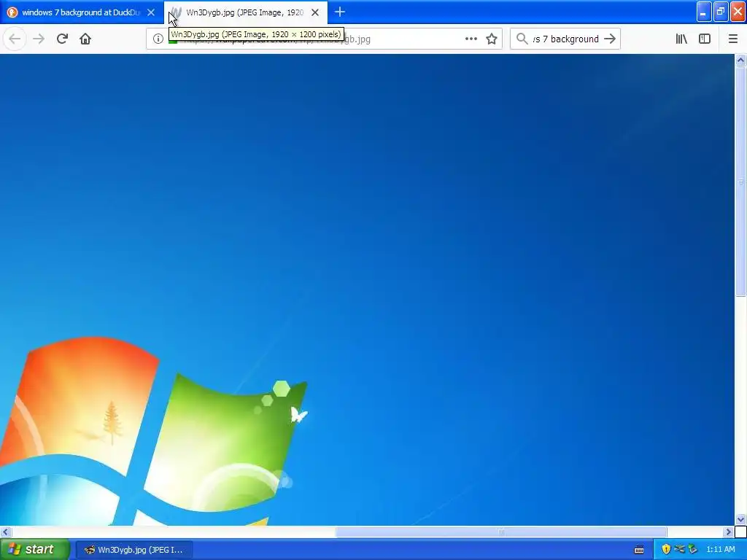
Task: Close the DuckDuckGo tab
Action: [151, 12]
